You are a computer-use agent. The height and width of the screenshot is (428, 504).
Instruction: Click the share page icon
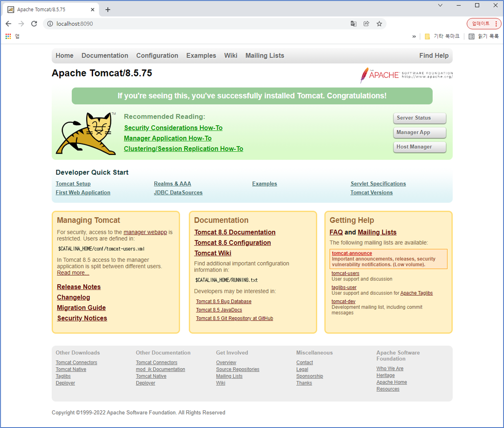tap(366, 24)
